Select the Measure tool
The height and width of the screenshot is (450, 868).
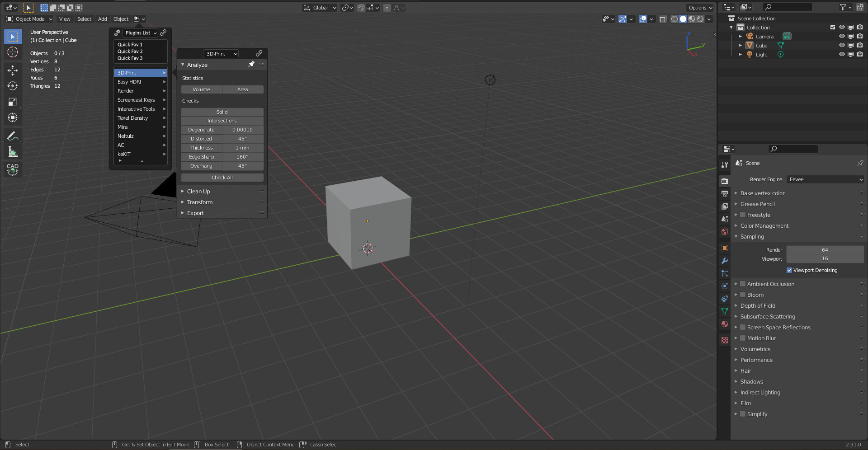(x=13, y=151)
